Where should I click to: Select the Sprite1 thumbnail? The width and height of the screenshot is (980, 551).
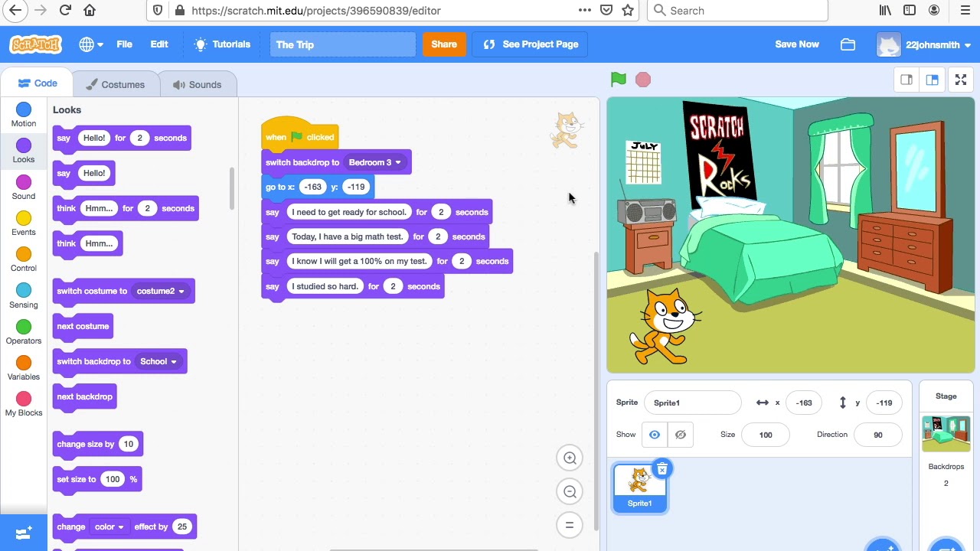(640, 487)
